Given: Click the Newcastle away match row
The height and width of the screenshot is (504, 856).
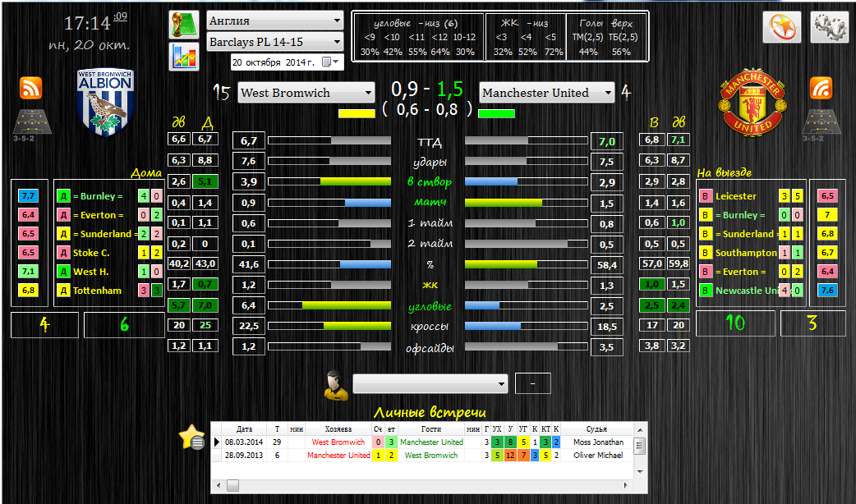Looking at the screenshot, I should click(751, 291).
